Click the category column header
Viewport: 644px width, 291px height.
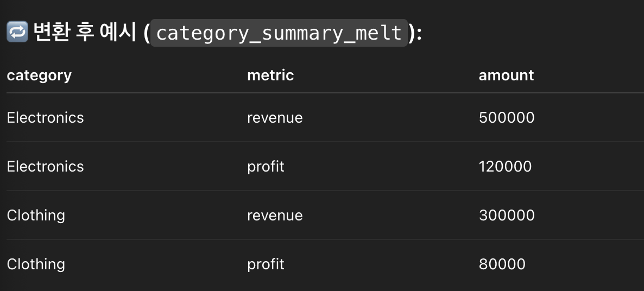point(40,75)
